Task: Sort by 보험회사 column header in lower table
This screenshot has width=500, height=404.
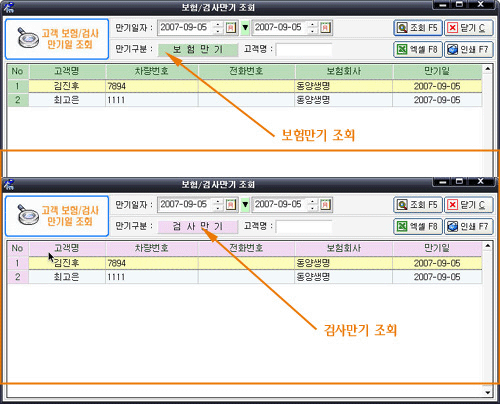Action: [x=344, y=248]
